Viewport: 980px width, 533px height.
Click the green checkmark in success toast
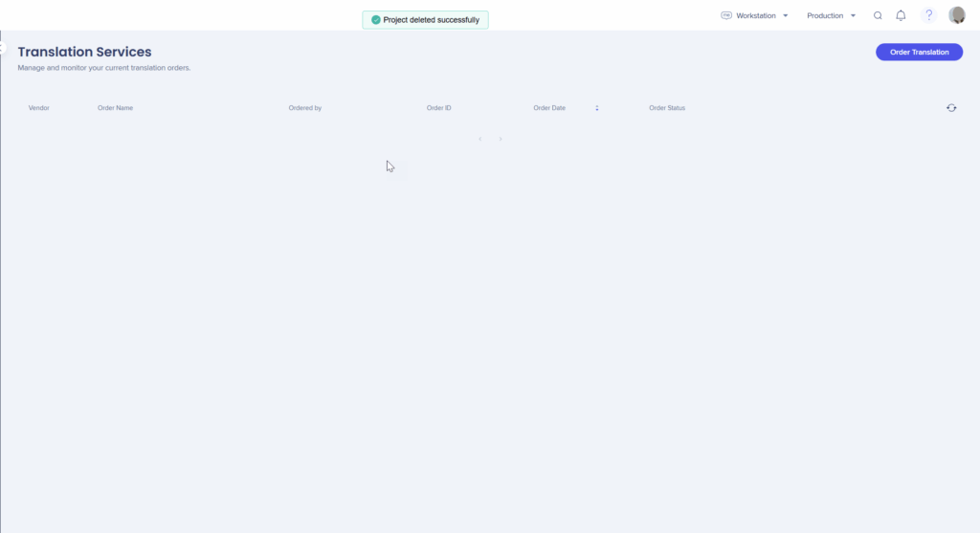(376, 20)
